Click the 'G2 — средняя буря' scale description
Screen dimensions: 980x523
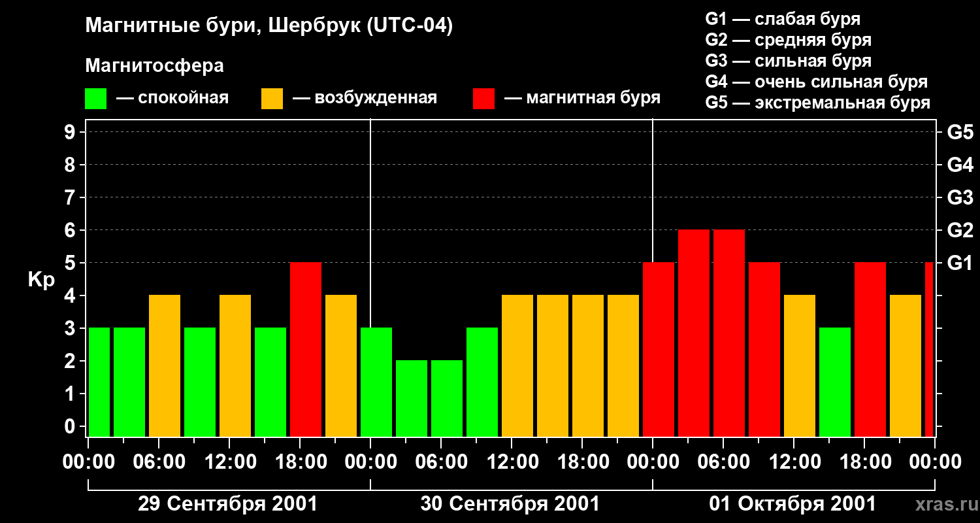[788, 40]
